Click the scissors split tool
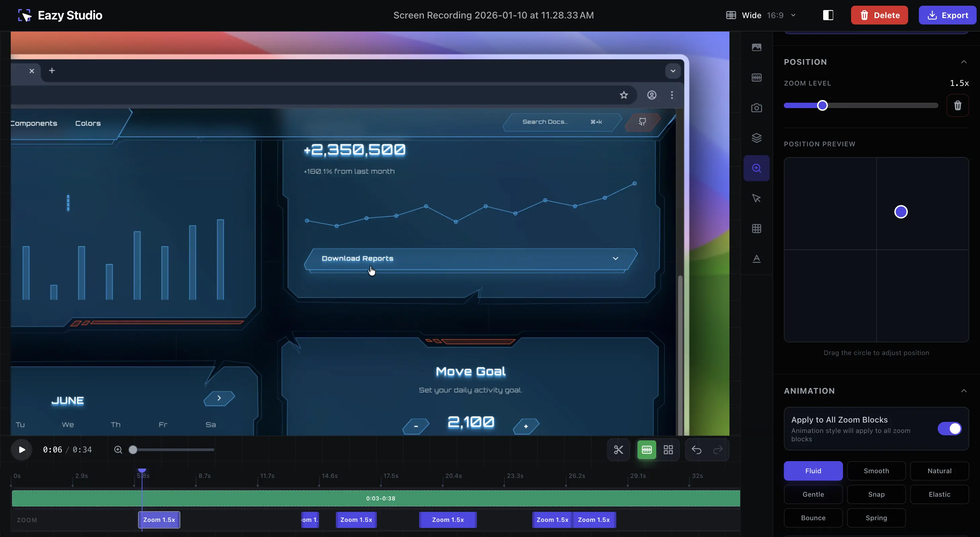The height and width of the screenshot is (537, 980). (618, 450)
